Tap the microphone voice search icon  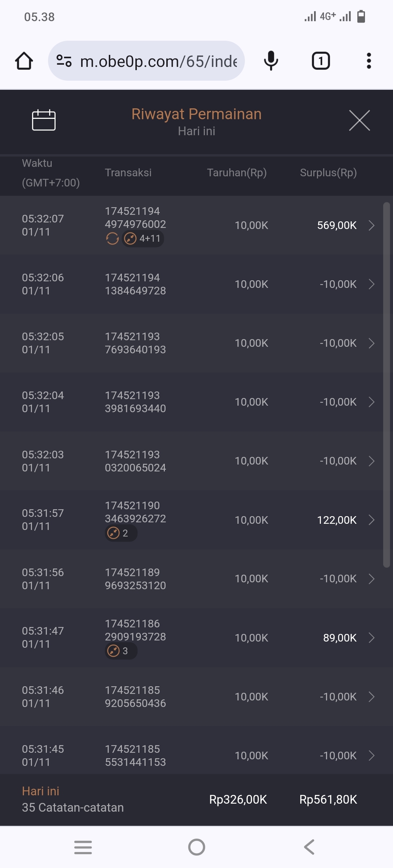coord(271,61)
